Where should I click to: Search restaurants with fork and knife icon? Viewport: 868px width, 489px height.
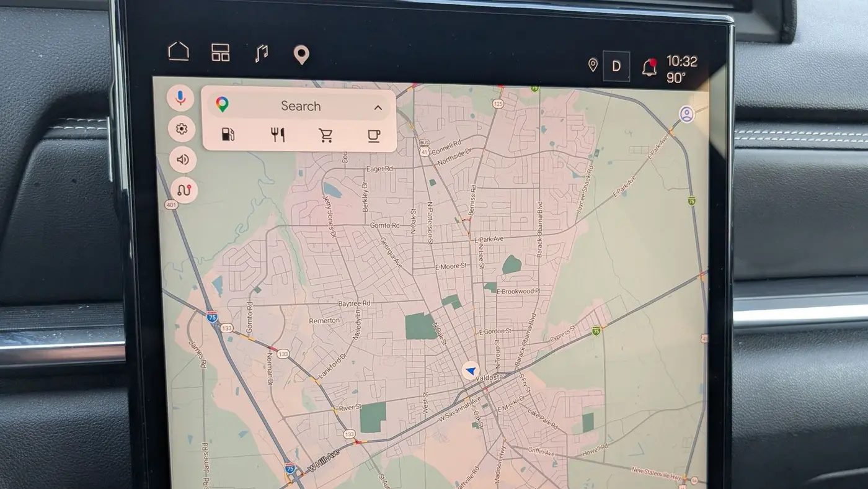click(x=278, y=135)
